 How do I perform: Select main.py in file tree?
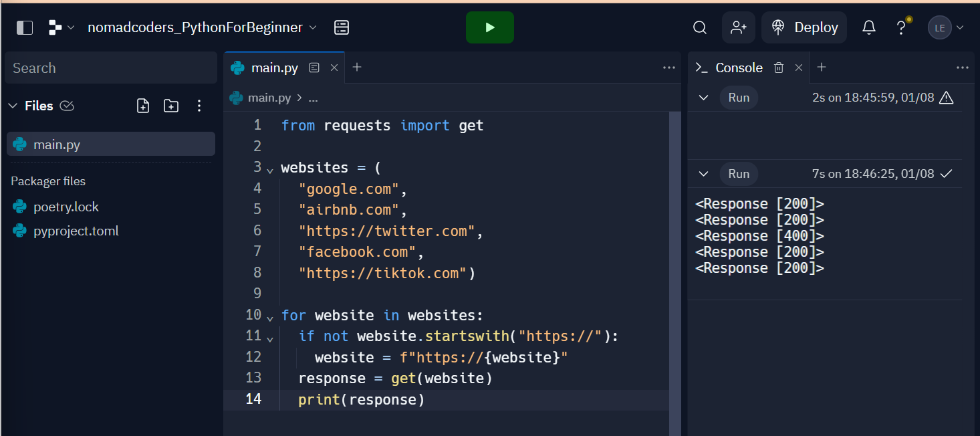tap(111, 144)
